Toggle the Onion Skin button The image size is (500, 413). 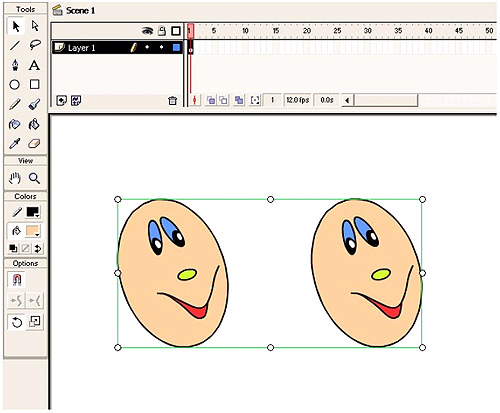coord(211,100)
